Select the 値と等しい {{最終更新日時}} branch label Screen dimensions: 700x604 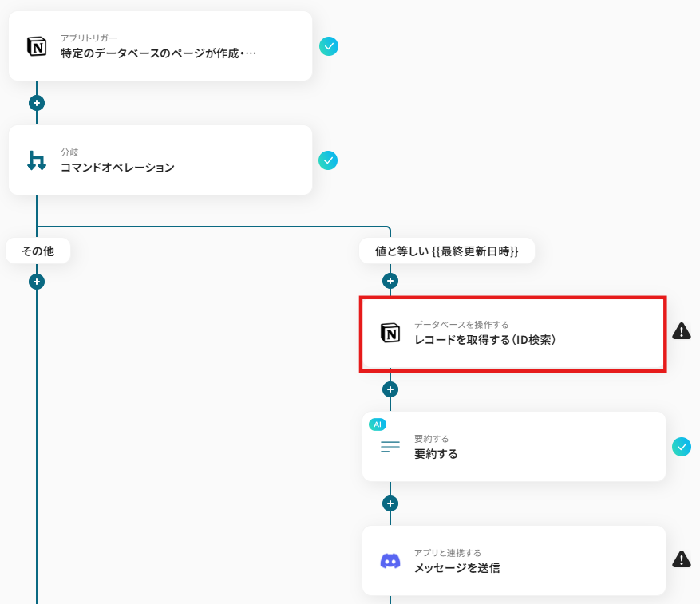point(447,251)
